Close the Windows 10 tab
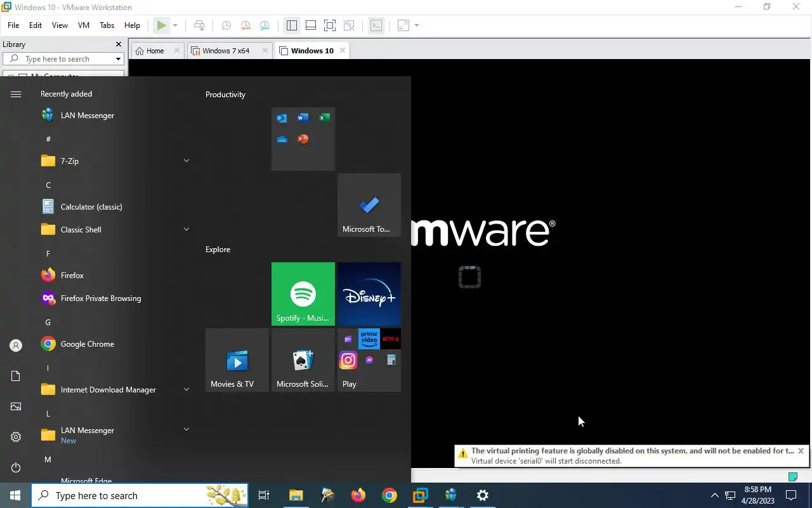This screenshot has height=508, width=812. pos(343,50)
